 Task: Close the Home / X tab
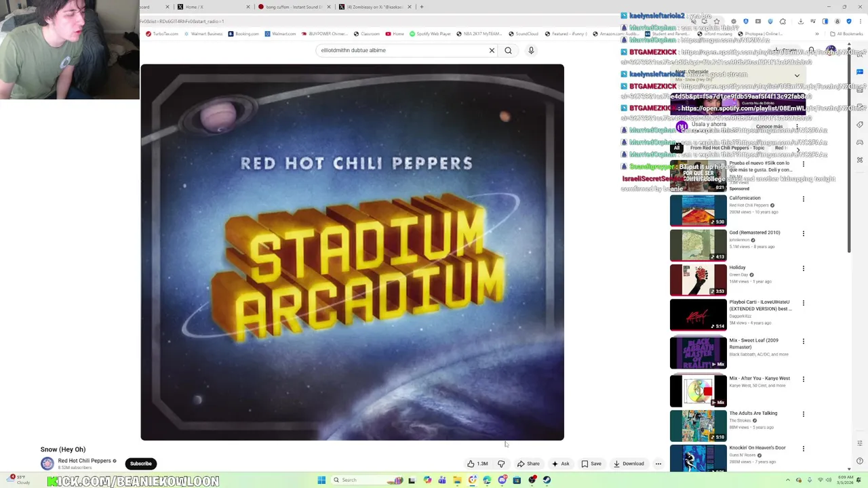[248, 7]
